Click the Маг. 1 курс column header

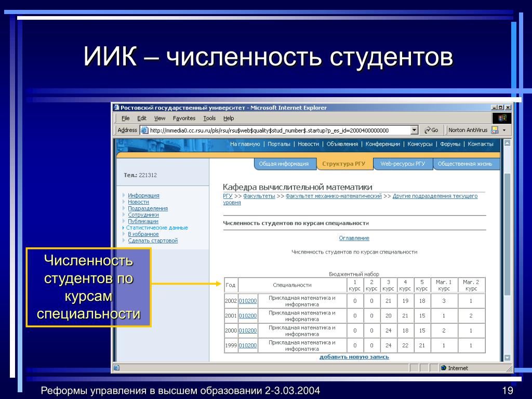tap(444, 285)
